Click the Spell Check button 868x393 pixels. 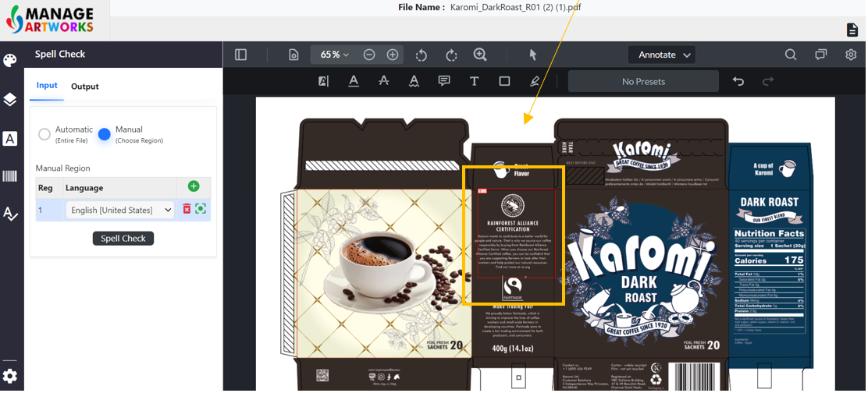[x=123, y=239]
